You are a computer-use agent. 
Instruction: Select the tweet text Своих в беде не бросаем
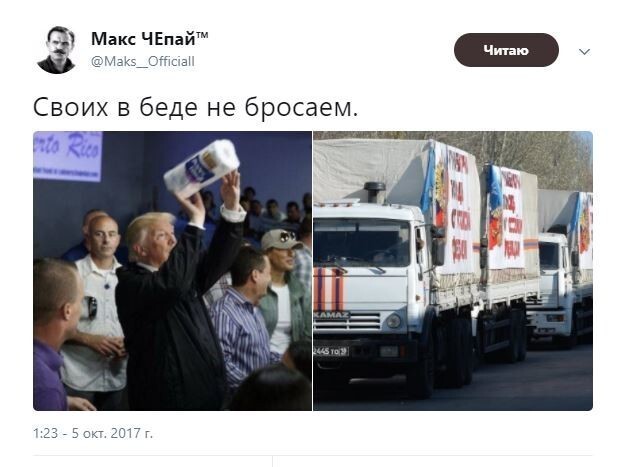coord(195,107)
